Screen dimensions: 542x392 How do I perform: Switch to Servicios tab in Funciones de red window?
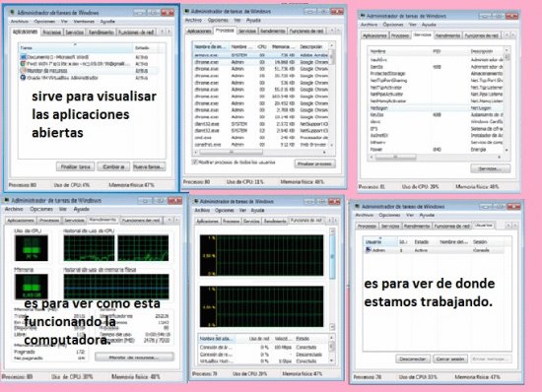pyautogui.click(x=251, y=221)
